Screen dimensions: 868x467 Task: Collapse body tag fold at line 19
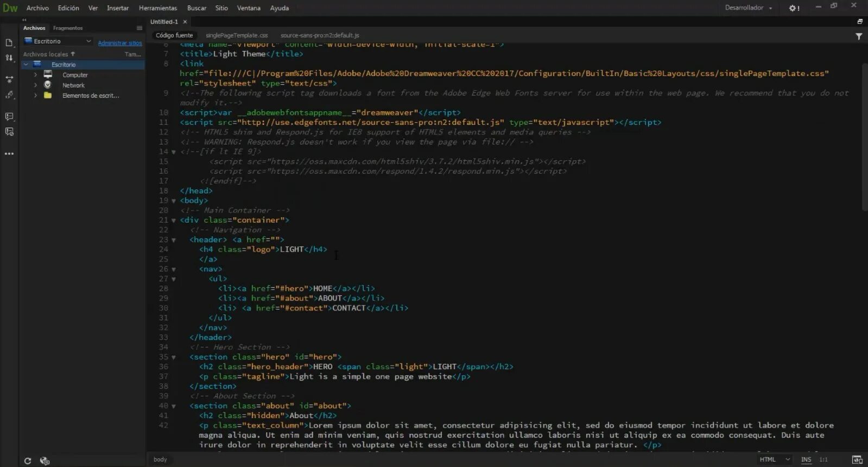tap(174, 201)
